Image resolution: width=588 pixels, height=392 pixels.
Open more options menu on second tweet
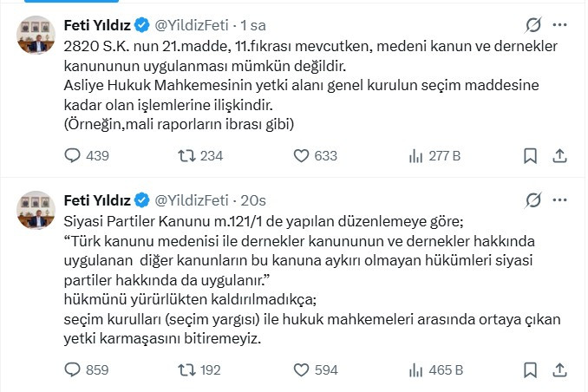tap(559, 200)
